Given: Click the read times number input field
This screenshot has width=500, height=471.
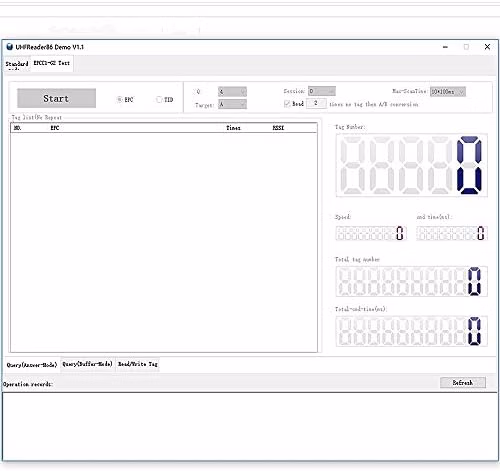Looking at the screenshot, I should click(x=316, y=103).
